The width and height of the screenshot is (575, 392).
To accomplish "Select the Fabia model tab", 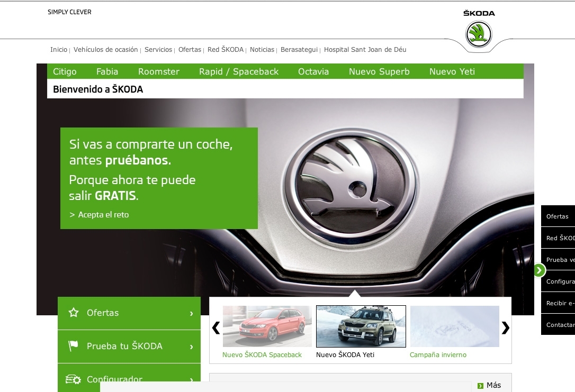I will [x=107, y=71].
